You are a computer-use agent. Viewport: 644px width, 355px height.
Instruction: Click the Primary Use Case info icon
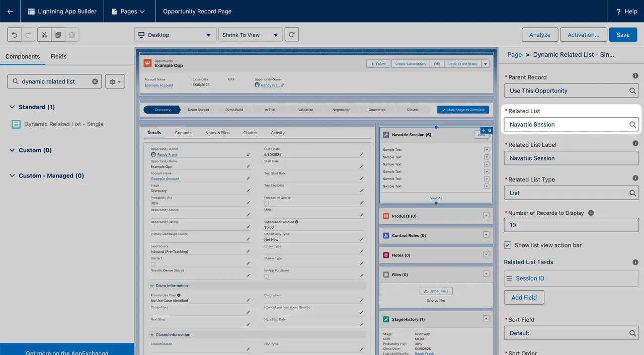tap(179, 295)
